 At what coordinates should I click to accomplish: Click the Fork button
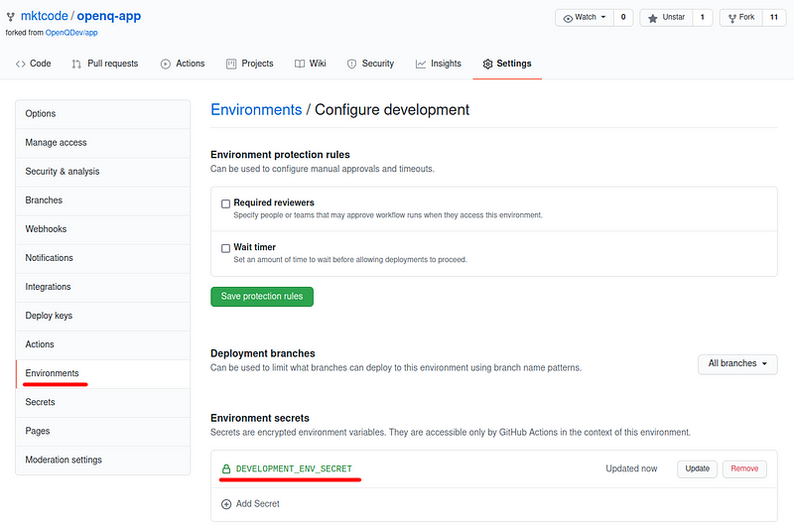[741, 18]
